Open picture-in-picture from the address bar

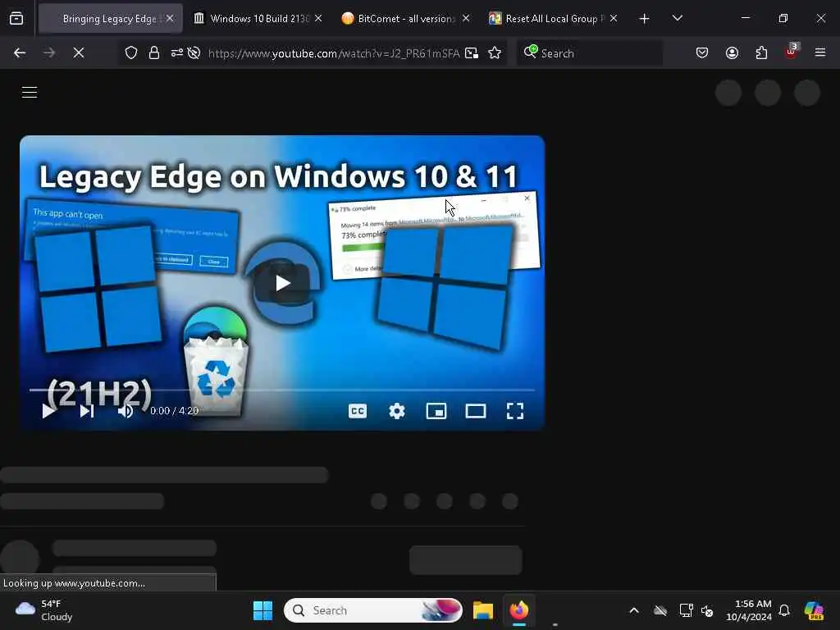coord(472,52)
